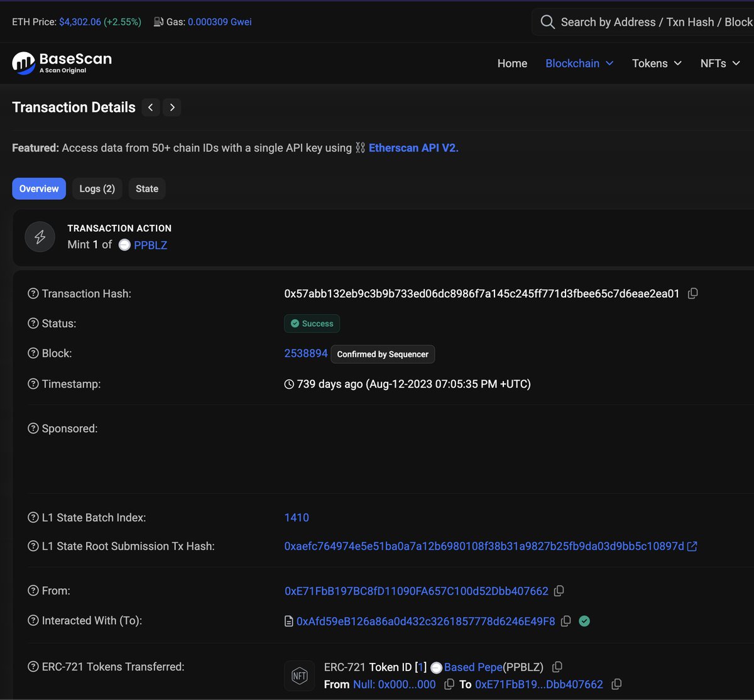Click the clock icon beside timestamp
The height and width of the screenshot is (700, 754).
(x=289, y=384)
